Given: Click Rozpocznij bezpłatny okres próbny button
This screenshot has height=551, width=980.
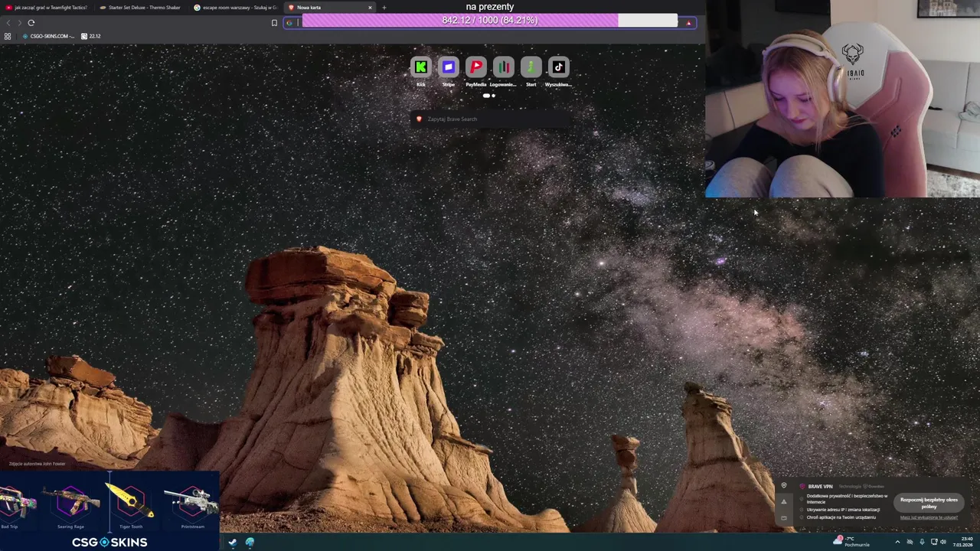Looking at the screenshot, I should pyautogui.click(x=929, y=503).
